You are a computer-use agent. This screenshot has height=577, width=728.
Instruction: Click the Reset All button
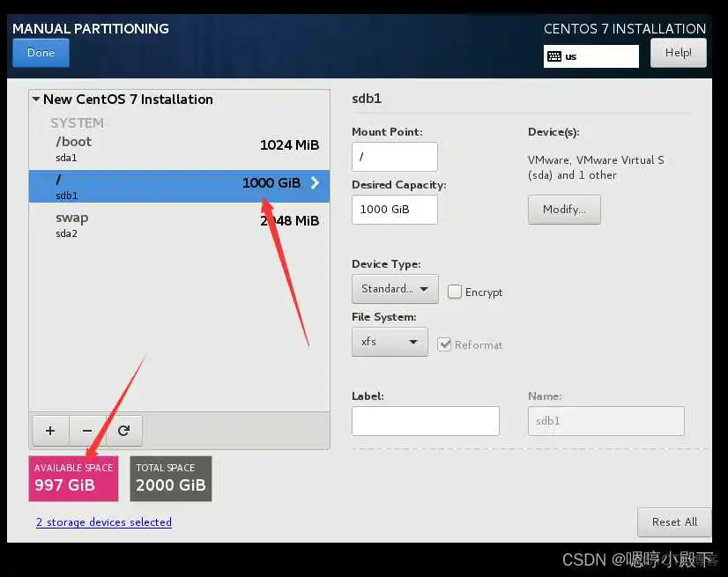pyautogui.click(x=673, y=522)
